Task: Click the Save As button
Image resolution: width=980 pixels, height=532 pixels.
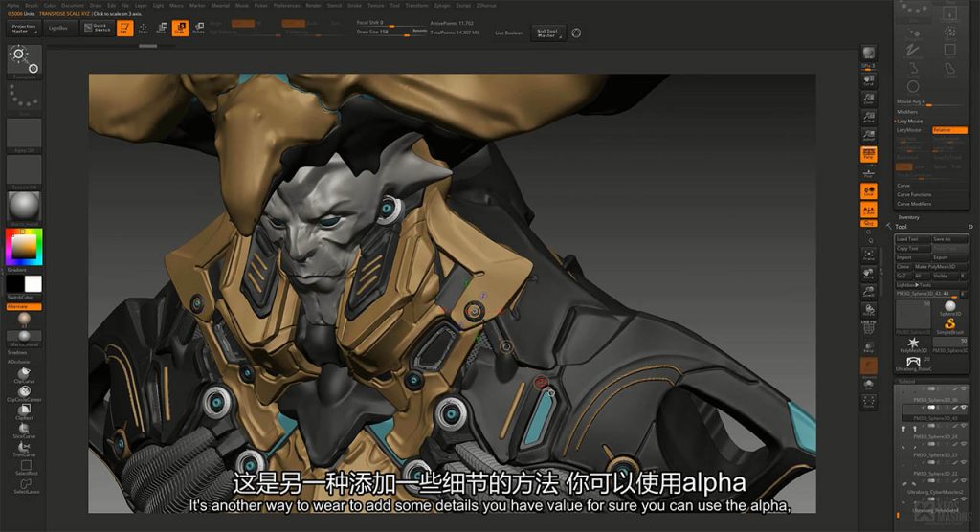Action: click(x=949, y=239)
